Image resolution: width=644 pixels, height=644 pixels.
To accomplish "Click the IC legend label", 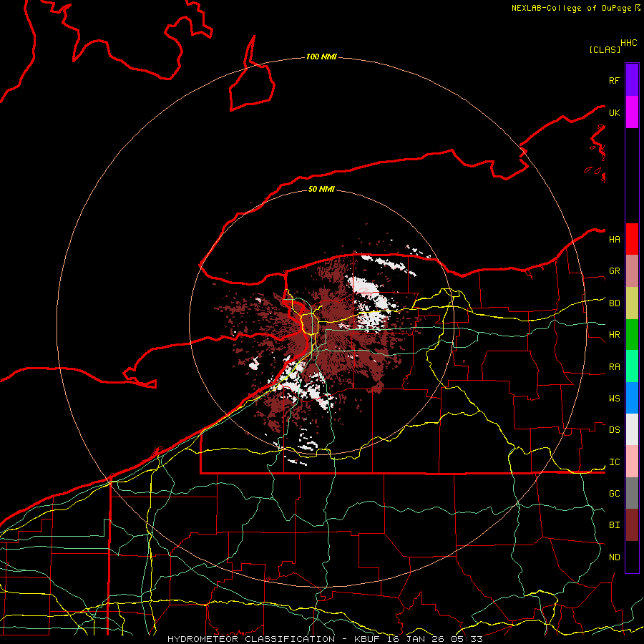I will coord(614,462).
